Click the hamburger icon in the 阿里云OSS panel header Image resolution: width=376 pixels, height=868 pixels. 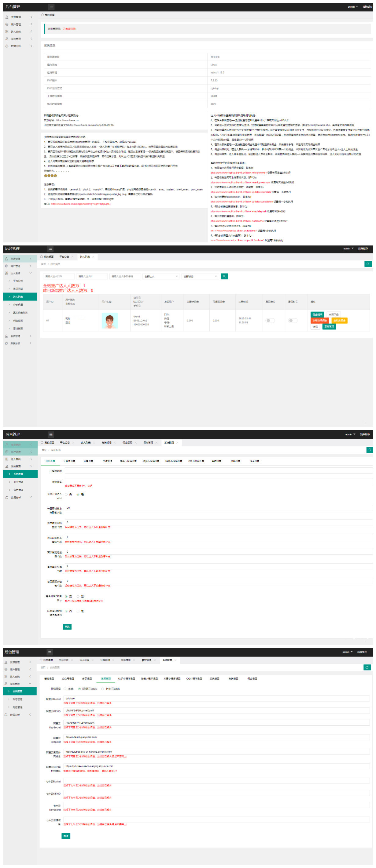(50, 652)
